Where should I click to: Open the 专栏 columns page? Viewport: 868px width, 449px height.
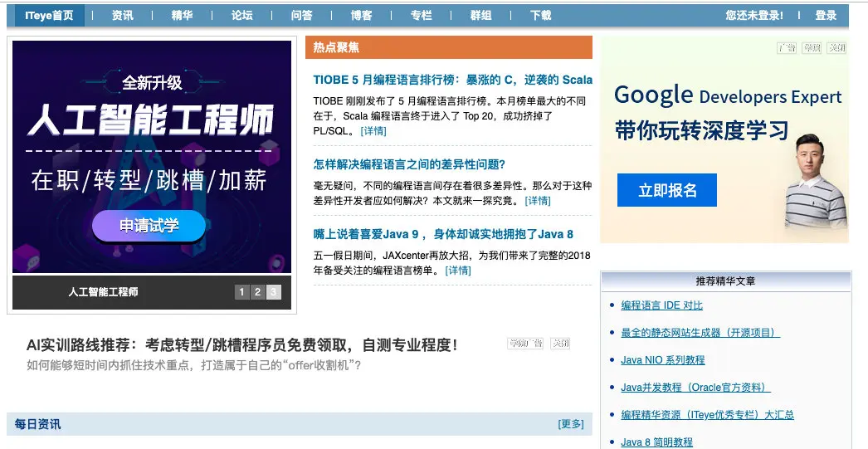click(x=422, y=16)
